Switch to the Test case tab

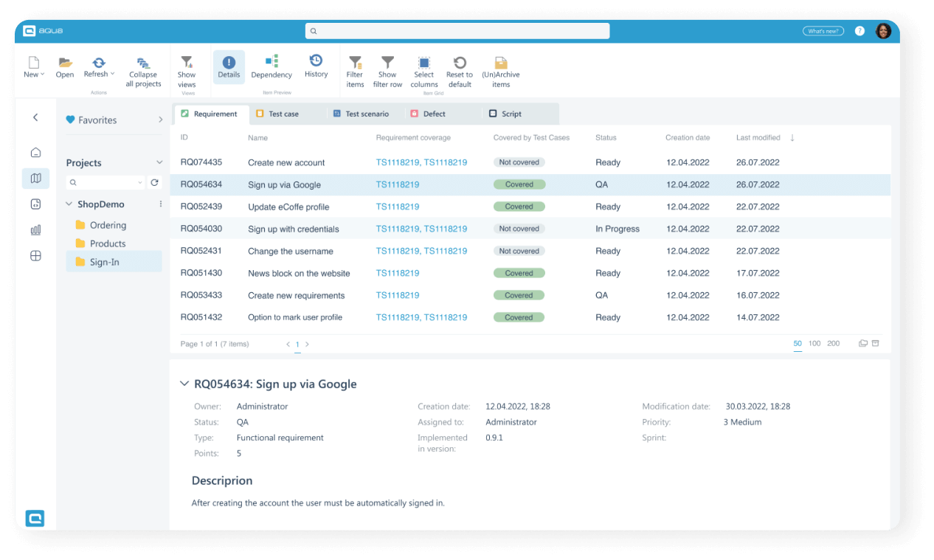pyautogui.click(x=283, y=114)
